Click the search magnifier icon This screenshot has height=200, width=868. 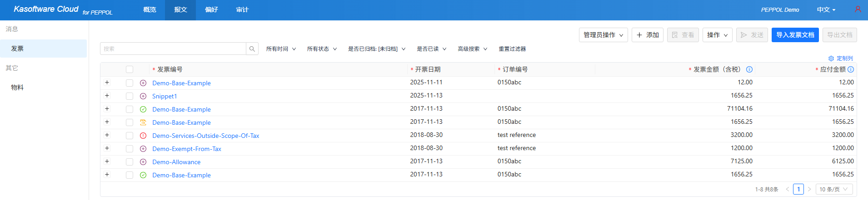click(x=252, y=49)
